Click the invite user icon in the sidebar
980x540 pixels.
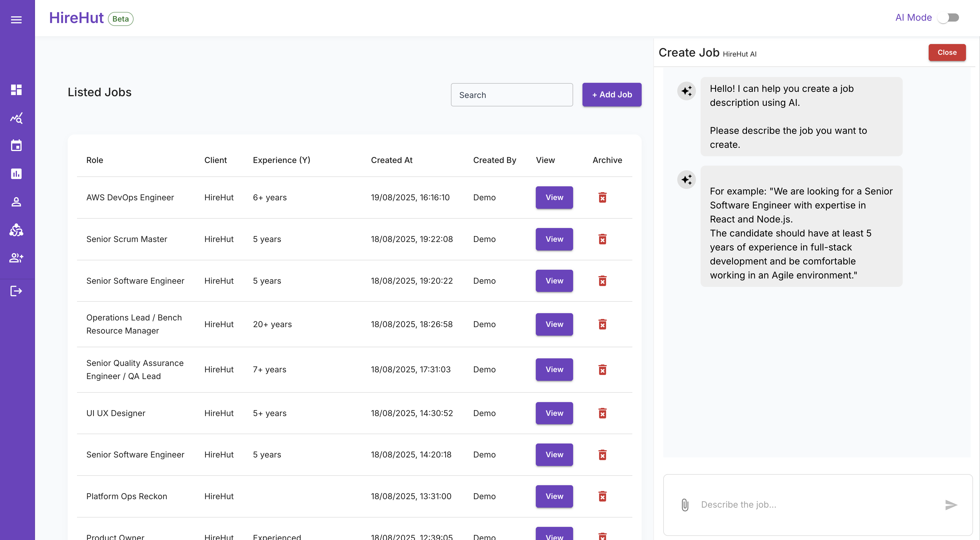point(16,258)
